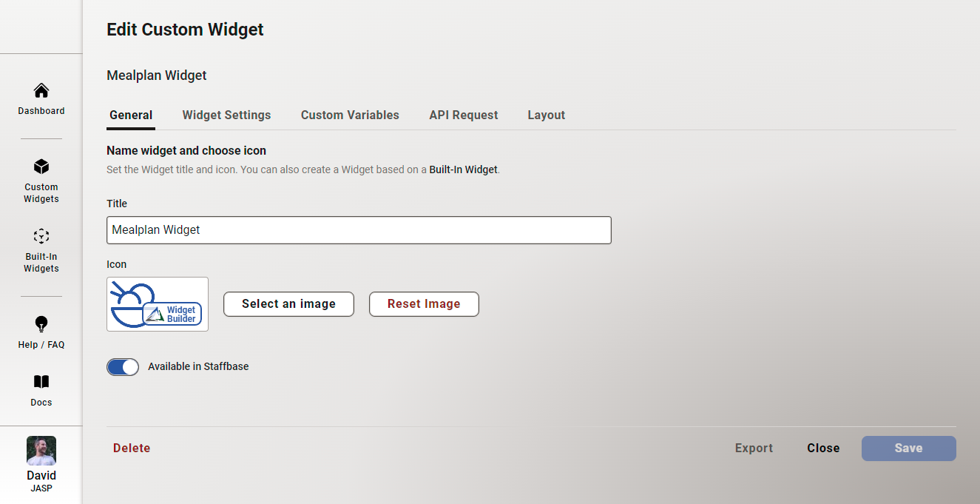980x504 pixels.
Task: Open the Dashboard via the home icon
Action: tap(41, 90)
